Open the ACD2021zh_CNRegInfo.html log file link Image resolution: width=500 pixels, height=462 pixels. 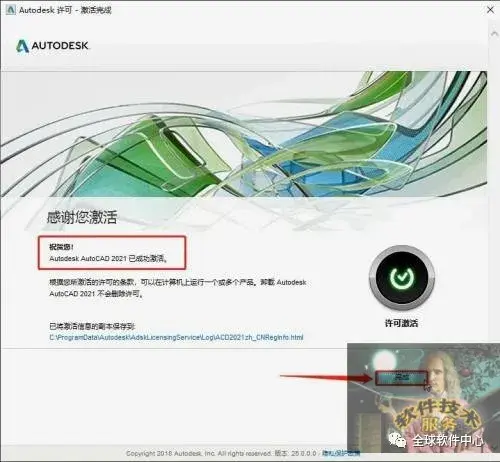click(176, 337)
